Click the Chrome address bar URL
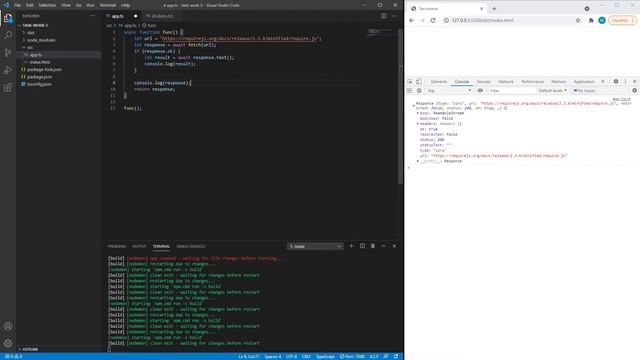Image resolution: width=640 pixels, height=360 pixels. [x=482, y=20]
